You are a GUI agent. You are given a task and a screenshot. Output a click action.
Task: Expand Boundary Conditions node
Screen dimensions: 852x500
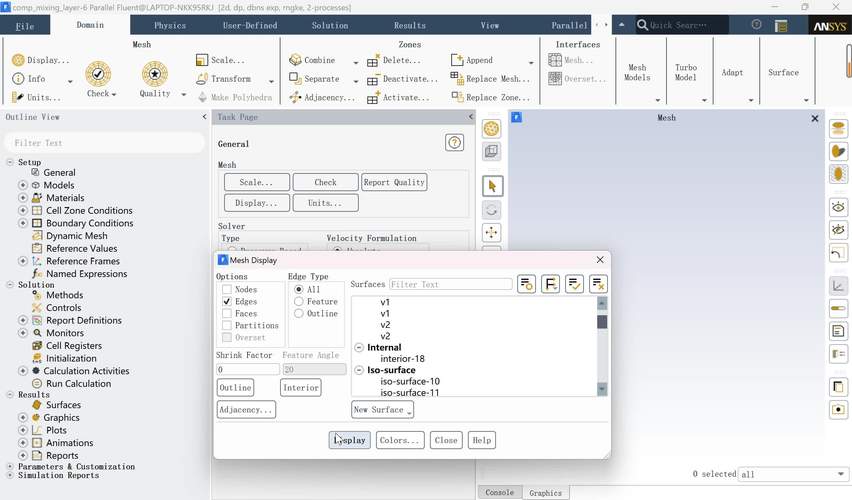click(23, 223)
